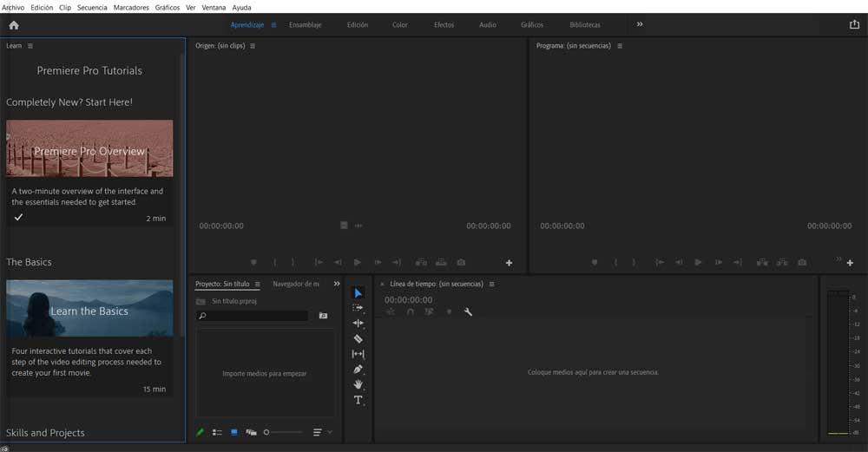Click Drag Audio Only icon in Source monitor
The width and height of the screenshot is (868, 452).
click(x=358, y=226)
